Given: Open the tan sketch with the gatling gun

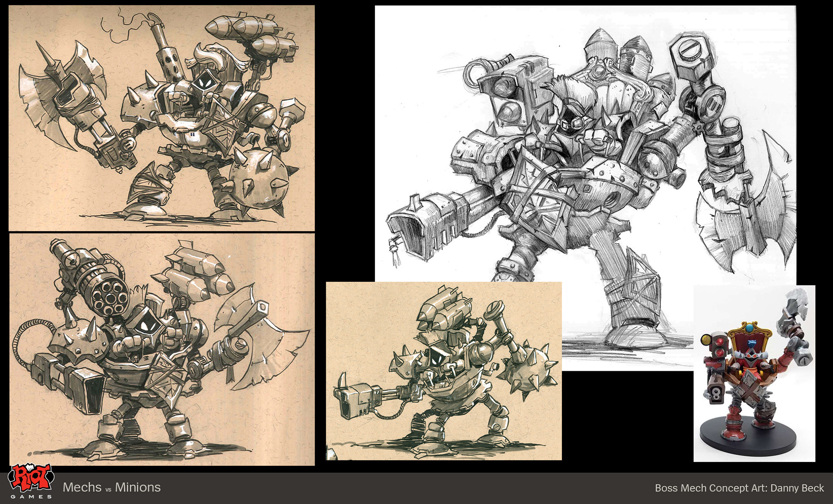Looking at the screenshot, I should (x=162, y=350).
